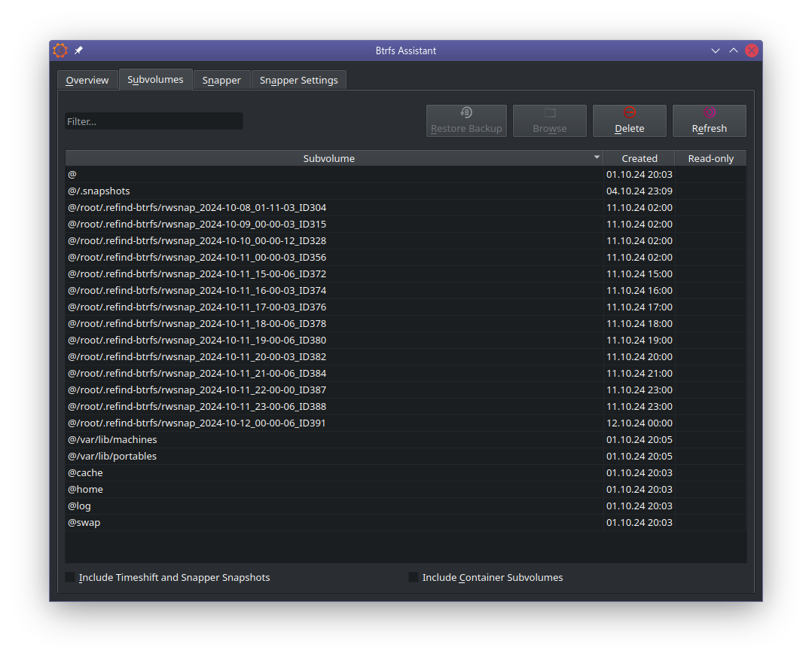Sort by the Read-only column header
Viewport: 812px width, 660px height.
pos(710,158)
